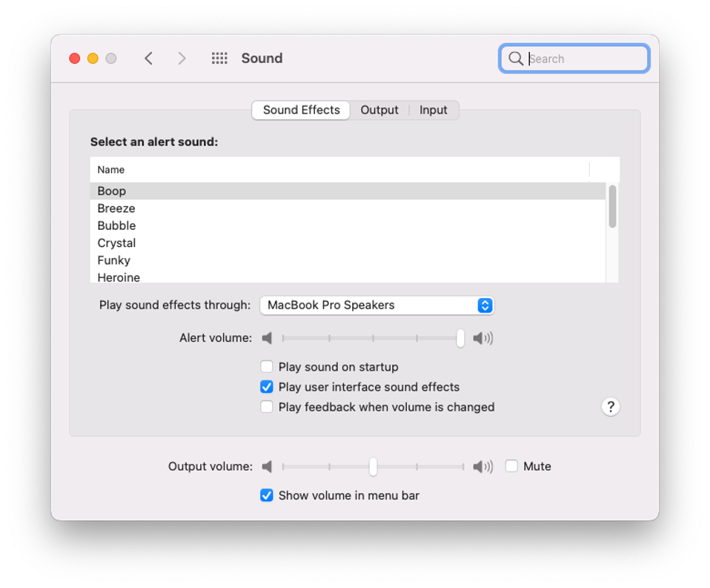Open the Show All preferences grid icon
Image resolution: width=710 pixels, height=588 pixels.
point(219,58)
